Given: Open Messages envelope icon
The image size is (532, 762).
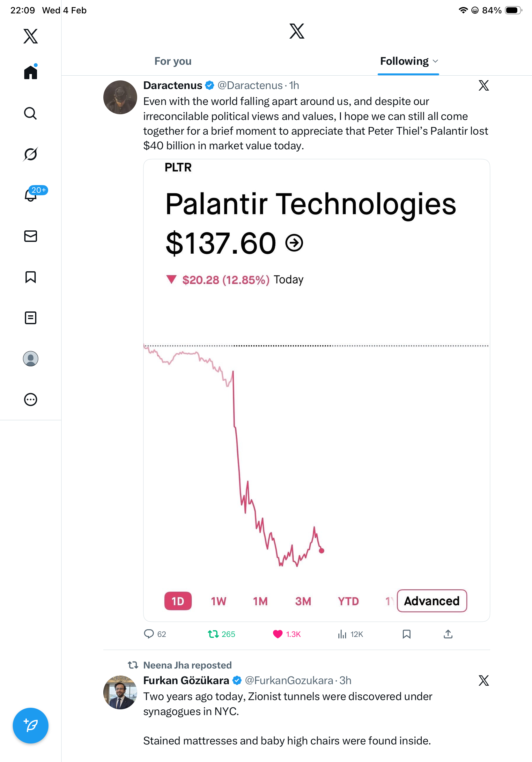Looking at the screenshot, I should [31, 236].
